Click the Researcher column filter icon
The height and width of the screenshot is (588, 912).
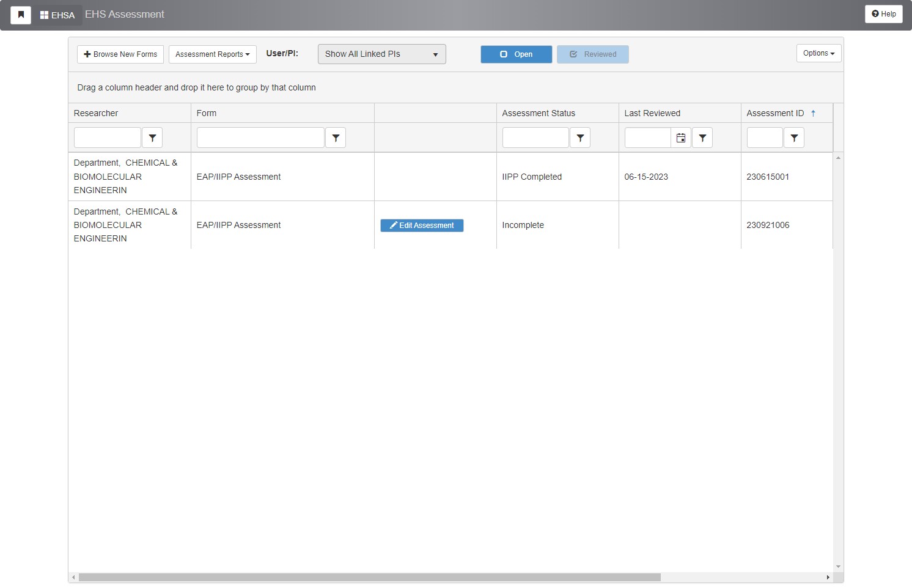[x=152, y=138]
